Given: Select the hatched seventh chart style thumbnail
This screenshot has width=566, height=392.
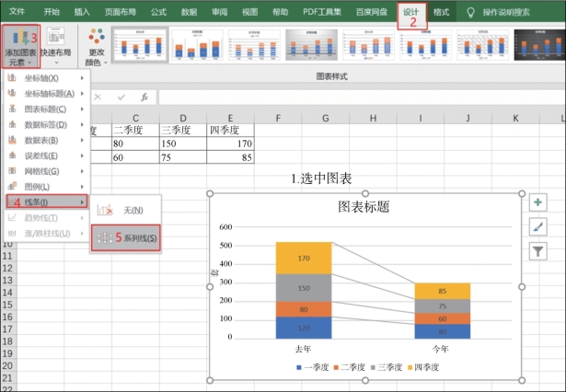Looking at the screenshot, I should coord(482,45).
